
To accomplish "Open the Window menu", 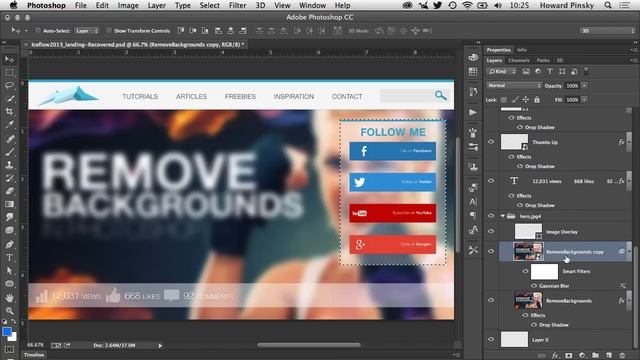I will click(x=312, y=5).
